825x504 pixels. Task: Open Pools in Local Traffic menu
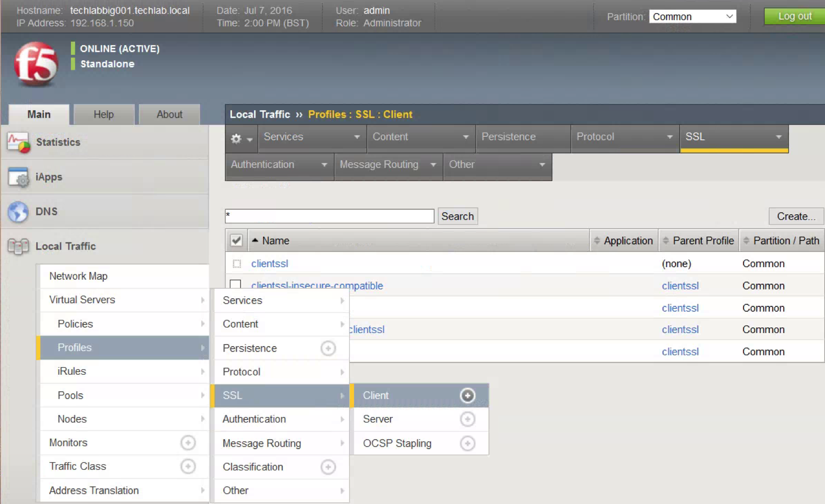pyautogui.click(x=124, y=395)
